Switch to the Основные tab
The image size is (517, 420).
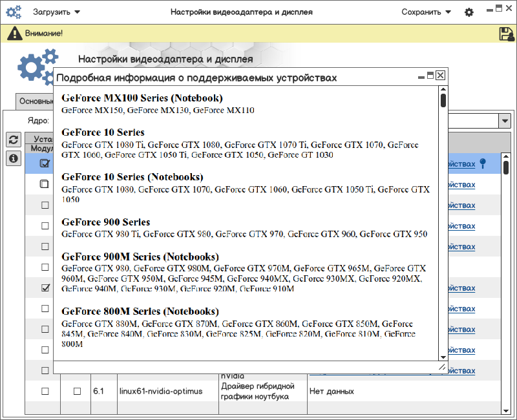click(x=34, y=101)
